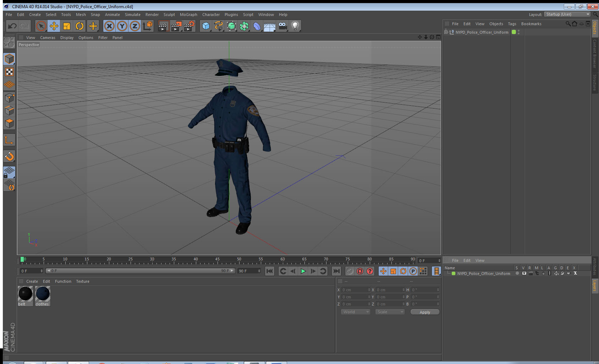Viewport: 599px width, 364px height.
Task: Toggle autokeying
Action: coord(360,271)
